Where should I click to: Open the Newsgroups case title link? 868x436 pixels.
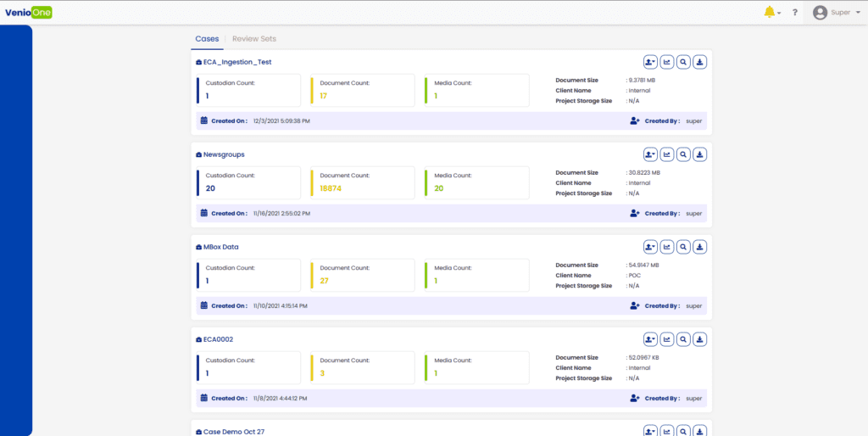(x=224, y=154)
